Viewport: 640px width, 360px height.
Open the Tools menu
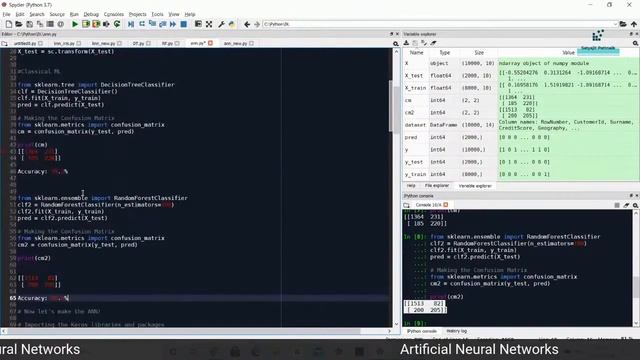click(x=157, y=14)
